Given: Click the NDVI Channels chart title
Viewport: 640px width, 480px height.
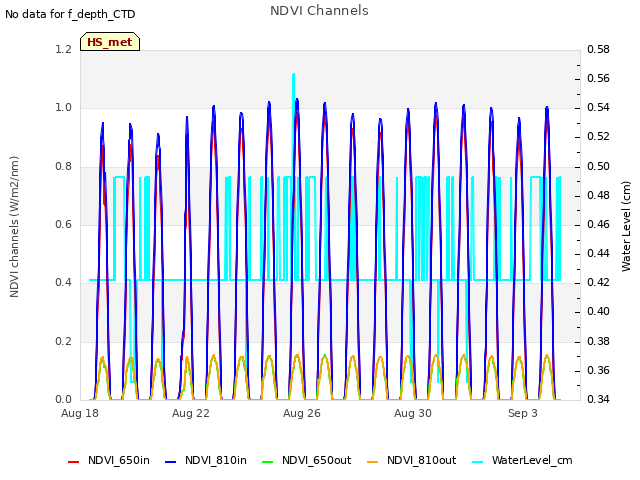Looking at the screenshot, I should [x=319, y=11].
